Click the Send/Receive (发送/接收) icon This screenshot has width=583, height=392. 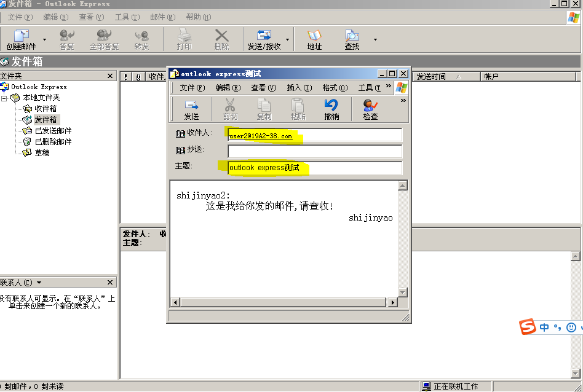264,35
